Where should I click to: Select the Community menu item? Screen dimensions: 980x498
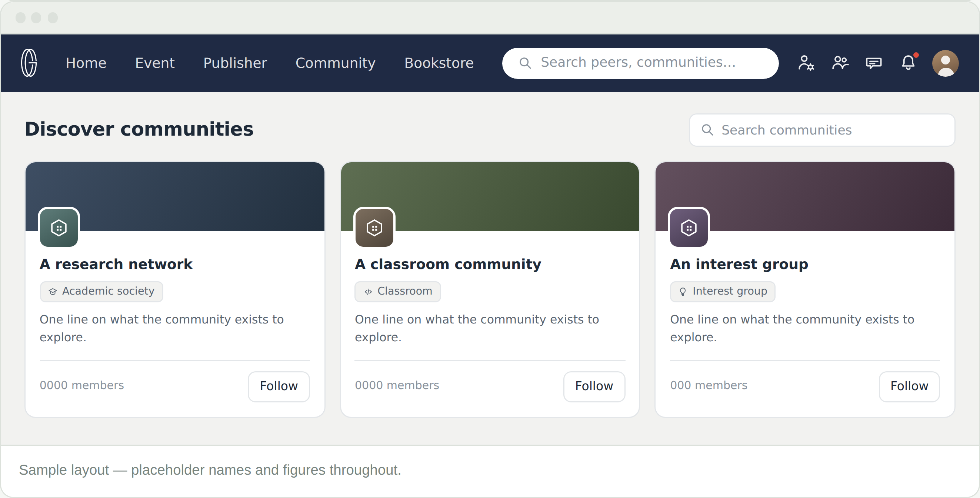(x=336, y=63)
